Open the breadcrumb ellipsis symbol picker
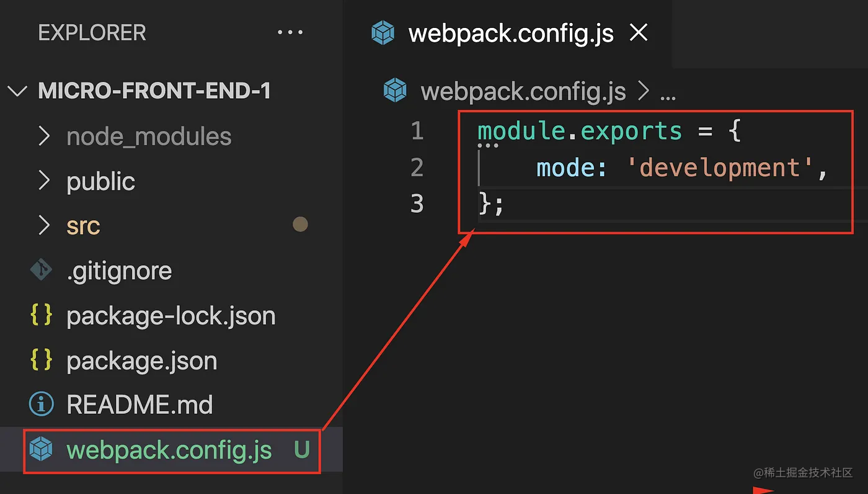The image size is (868, 494). (668, 92)
